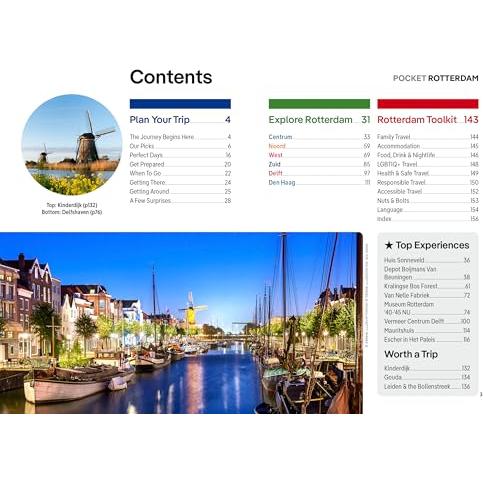
Task: Open the Explore Rotterdam section heading
Action: (310, 120)
